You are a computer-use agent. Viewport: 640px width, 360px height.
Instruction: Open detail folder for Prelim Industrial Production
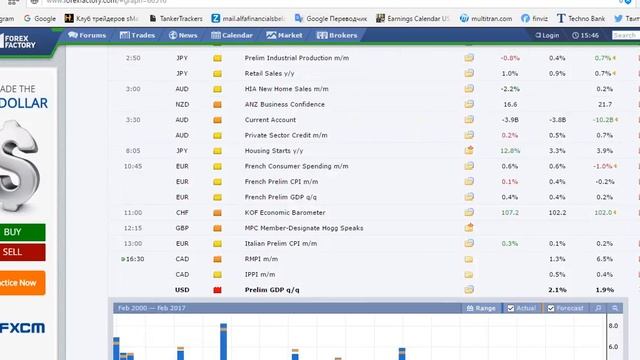coord(469,58)
